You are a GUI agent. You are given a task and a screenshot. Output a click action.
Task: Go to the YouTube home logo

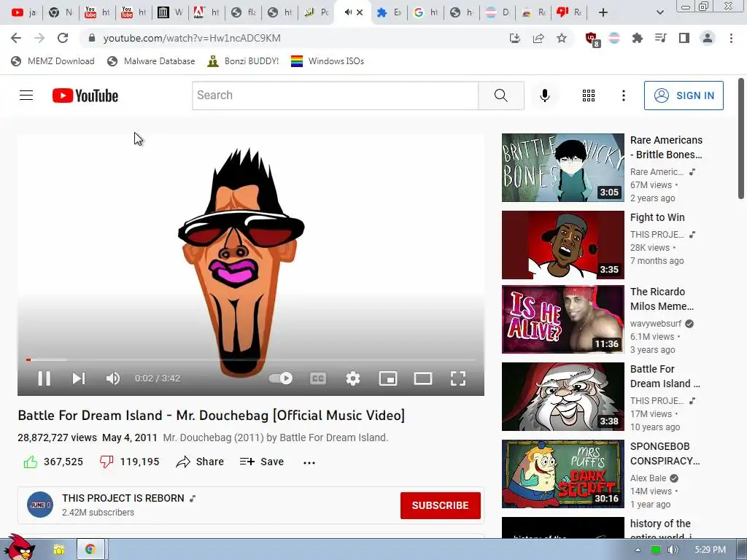pos(85,96)
